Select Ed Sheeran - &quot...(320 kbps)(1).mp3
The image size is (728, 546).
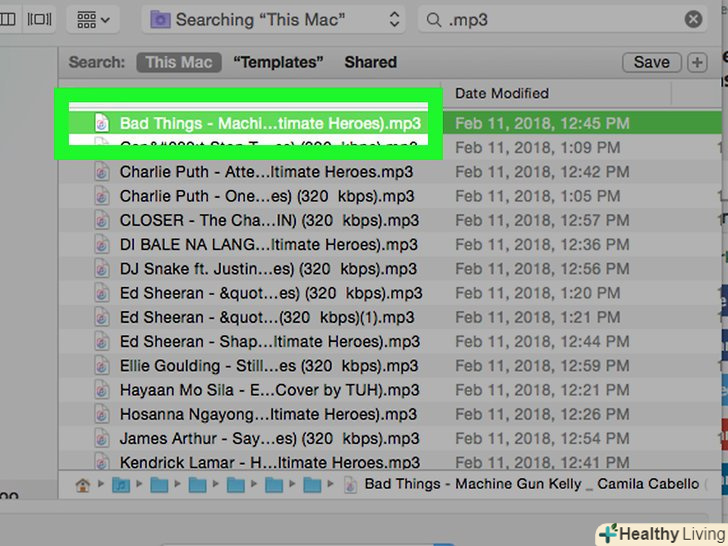[x=267, y=317]
